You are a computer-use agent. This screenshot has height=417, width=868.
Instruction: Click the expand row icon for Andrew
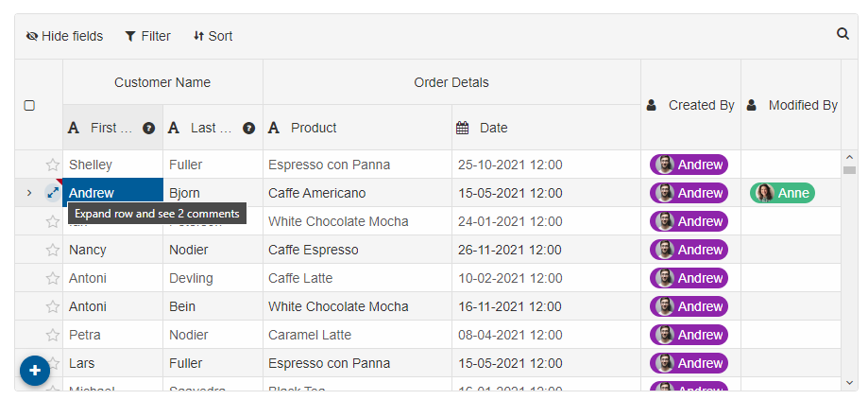point(53,193)
